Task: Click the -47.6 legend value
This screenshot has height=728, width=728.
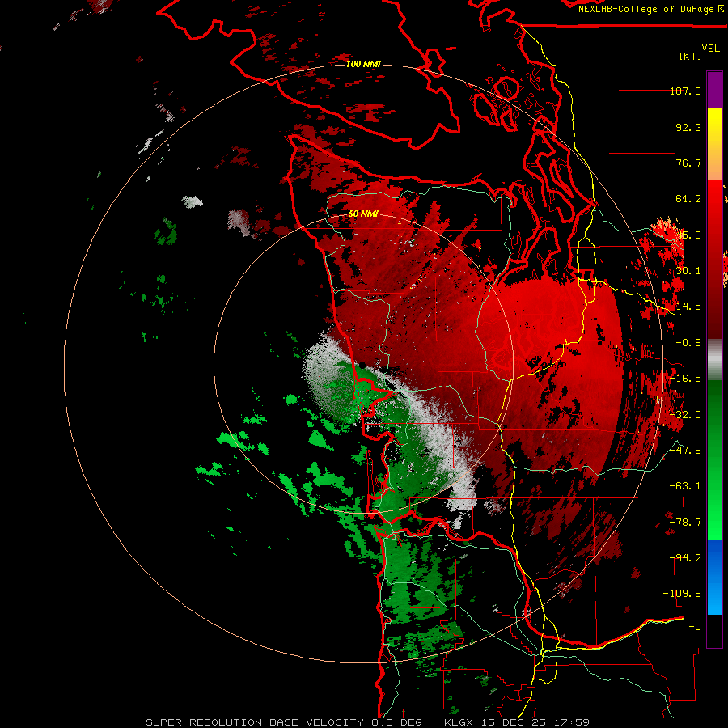Action: 685,451
